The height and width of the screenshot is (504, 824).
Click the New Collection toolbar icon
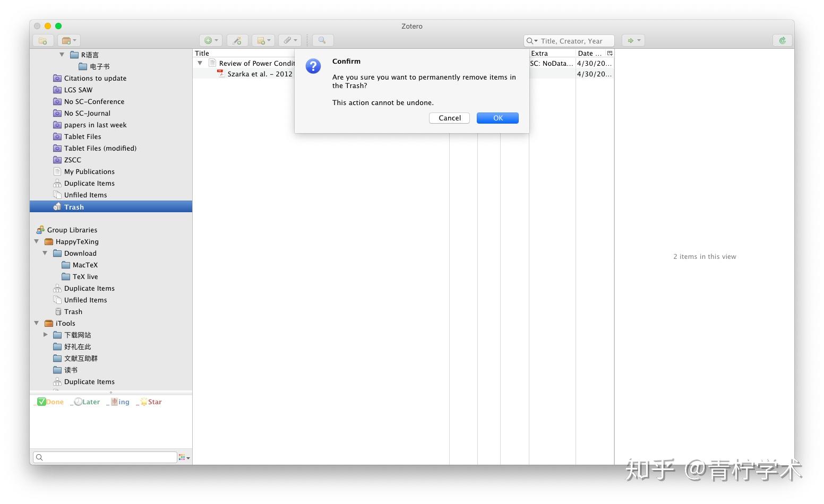pos(43,40)
